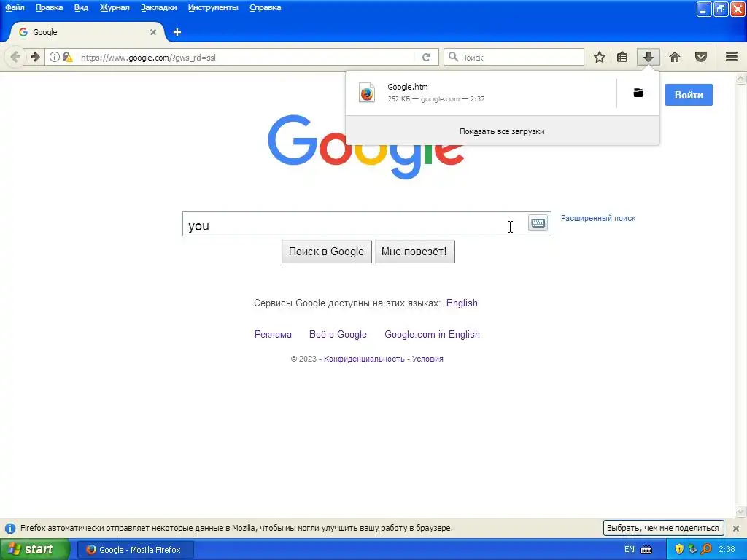The height and width of the screenshot is (560, 747).
Task: Go back with the Back arrow
Action: point(15,57)
